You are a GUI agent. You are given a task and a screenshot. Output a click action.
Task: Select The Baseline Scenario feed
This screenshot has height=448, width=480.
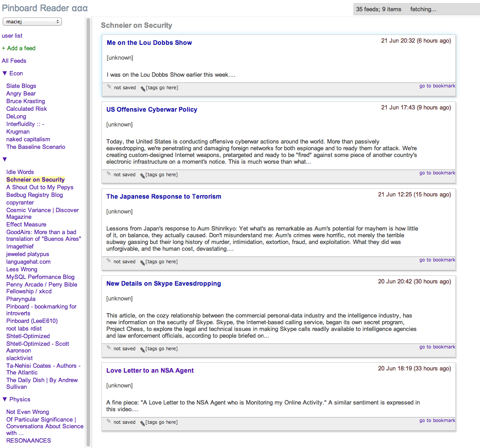point(36,147)
